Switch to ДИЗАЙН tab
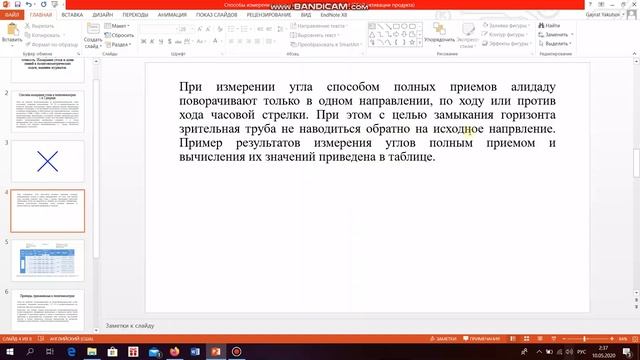The width and height of the screenshot is (640, 360). pos(102,15)
